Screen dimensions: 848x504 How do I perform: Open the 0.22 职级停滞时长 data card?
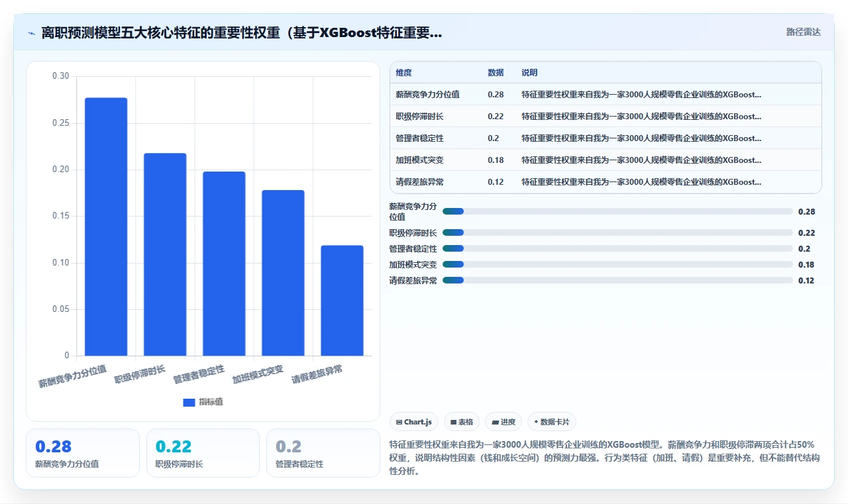[203, 453]
